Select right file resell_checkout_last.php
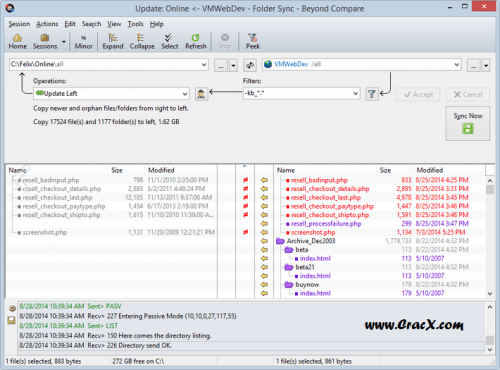This screenshot has height=370, width=500. coord(326,198)
